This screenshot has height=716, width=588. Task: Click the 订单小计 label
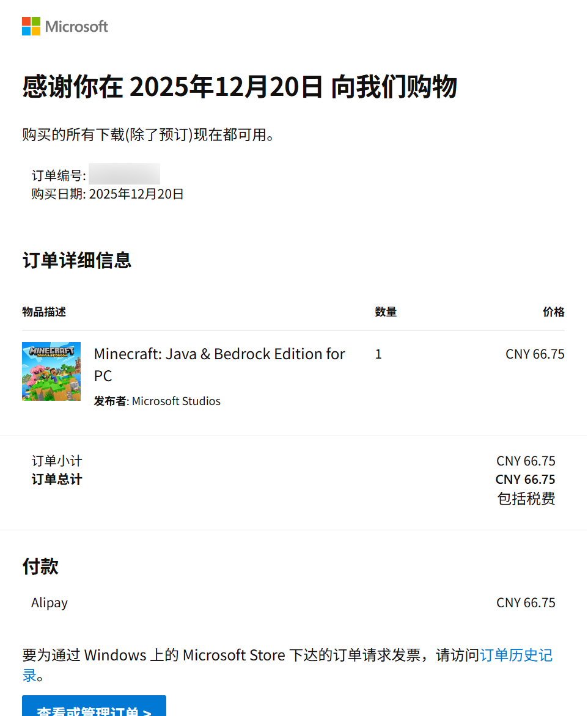(57, 461)
